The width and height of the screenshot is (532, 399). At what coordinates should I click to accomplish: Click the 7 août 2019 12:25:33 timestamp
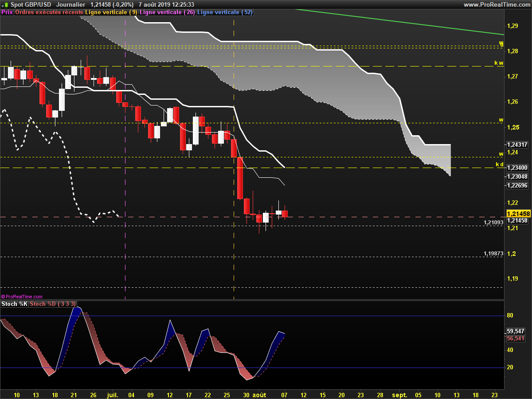(x=166, y=4)
